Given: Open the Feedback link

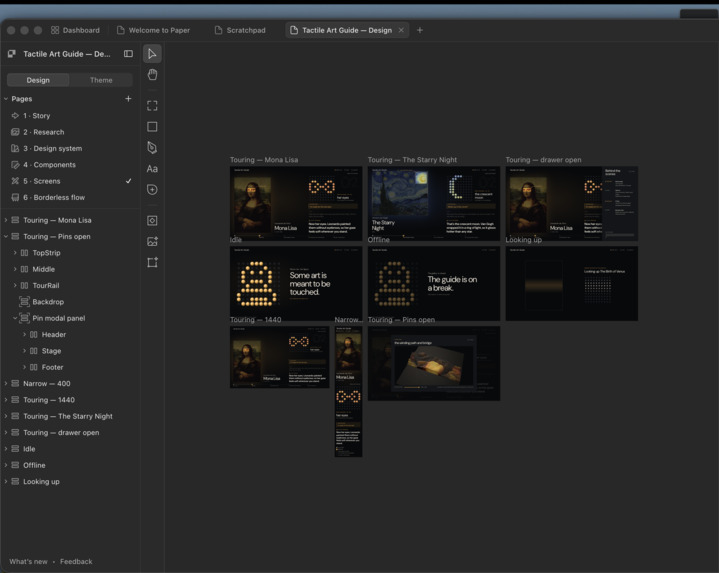Looking at the screenshot, I should [x=76, y=562].
